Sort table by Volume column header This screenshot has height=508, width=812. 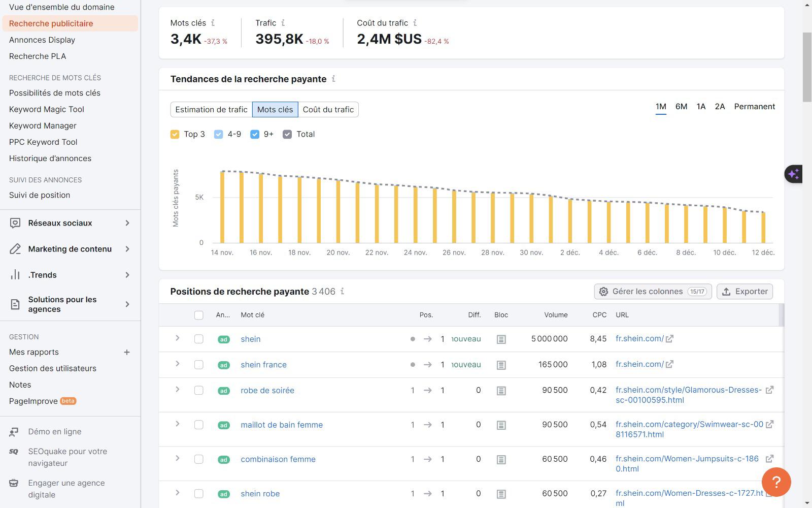pyautogui.click(x=556, y=315)
